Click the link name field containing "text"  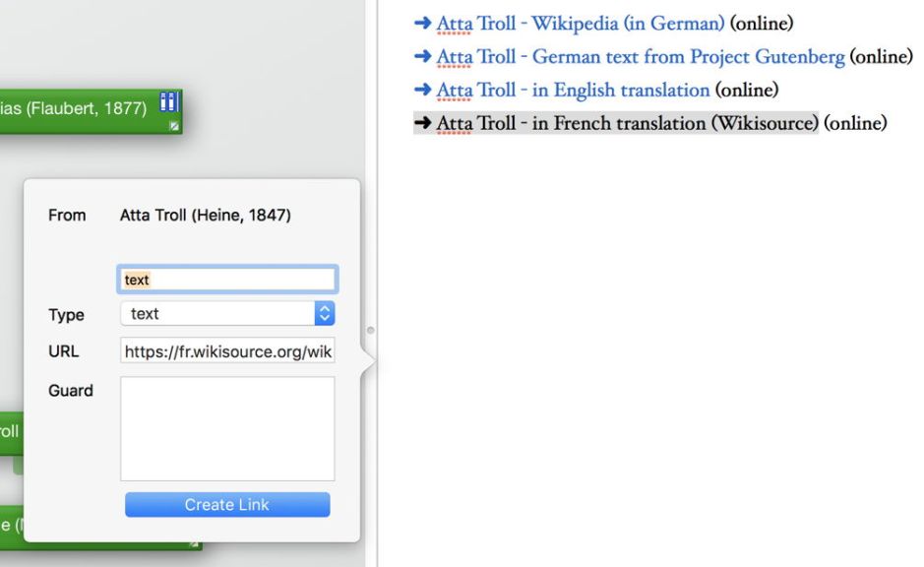227,280
